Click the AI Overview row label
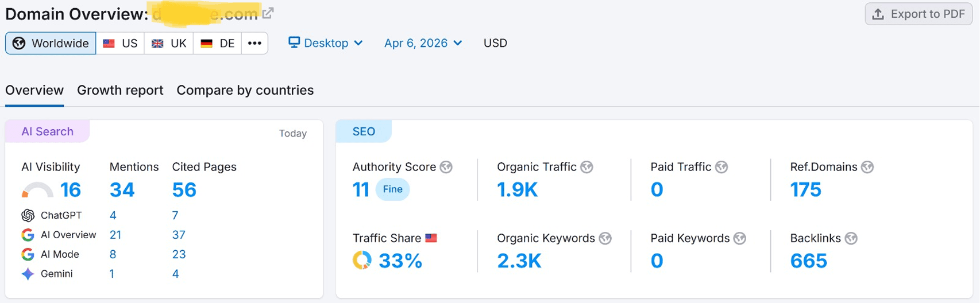 [68, 235]
